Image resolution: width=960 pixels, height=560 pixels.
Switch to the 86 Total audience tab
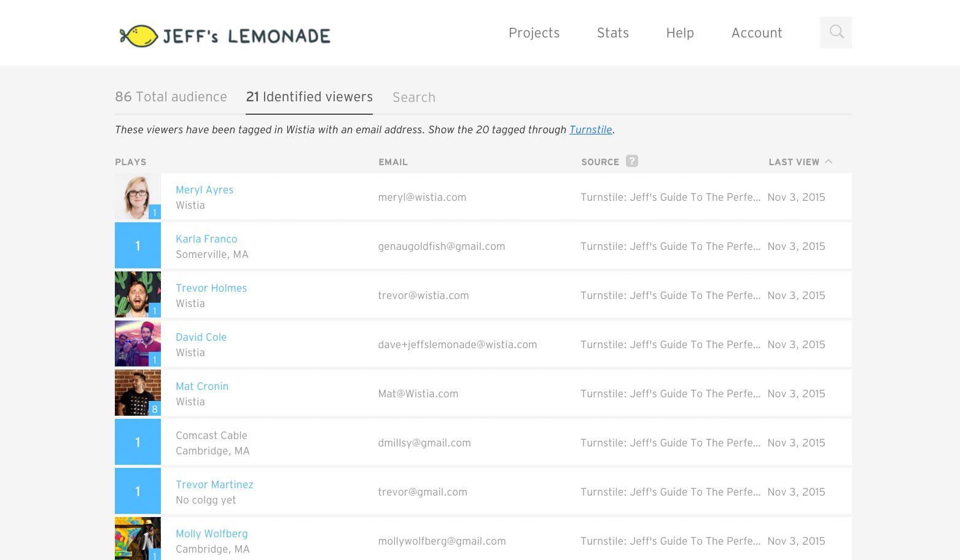(171, 97)
